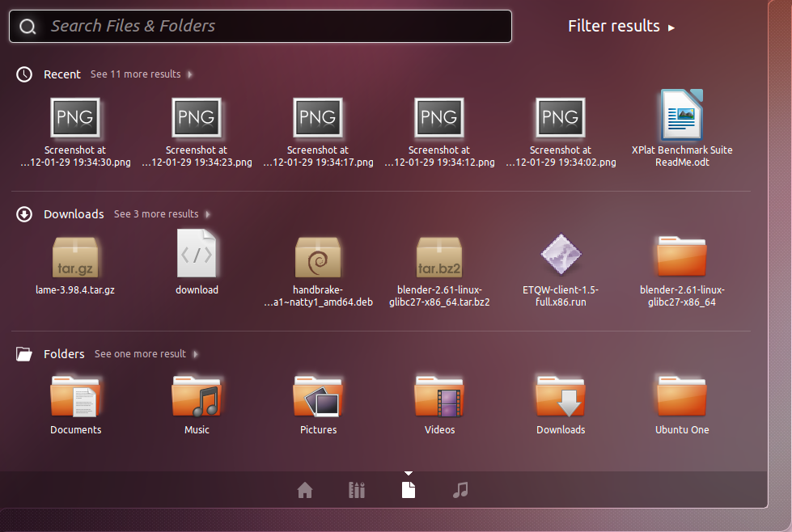The width and height of the screenshot is (792, 532).
Task: Select the Files & Folders lens
Action: pos(409,489)
